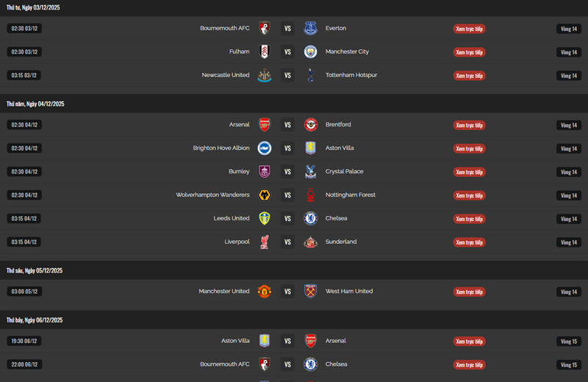588x382 pixels.
Task: Click the Bournemouth AFC crest in Everton match
Action: (x=265, y=29)
